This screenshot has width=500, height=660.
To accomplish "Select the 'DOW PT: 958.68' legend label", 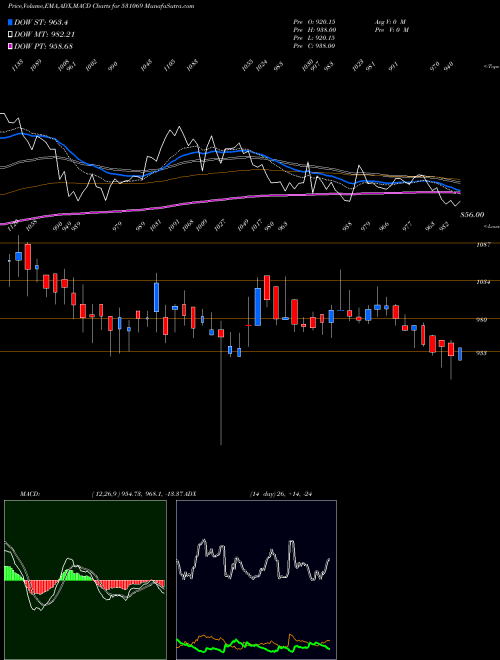I will tap(43, 46).
